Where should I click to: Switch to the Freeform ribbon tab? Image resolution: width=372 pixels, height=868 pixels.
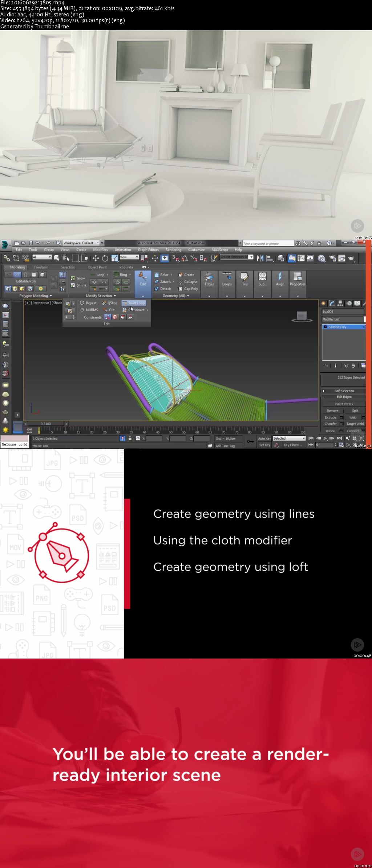(x=41, y=267)
